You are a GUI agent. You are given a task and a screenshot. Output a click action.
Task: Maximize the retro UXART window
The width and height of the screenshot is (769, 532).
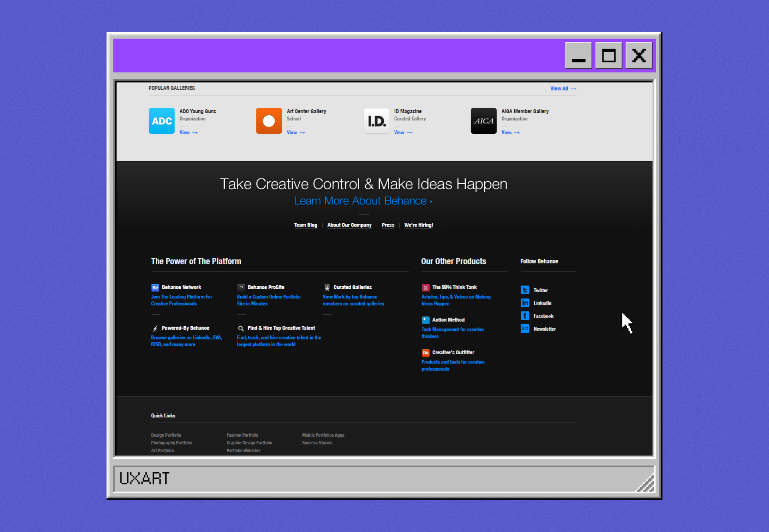coord(608,56)
